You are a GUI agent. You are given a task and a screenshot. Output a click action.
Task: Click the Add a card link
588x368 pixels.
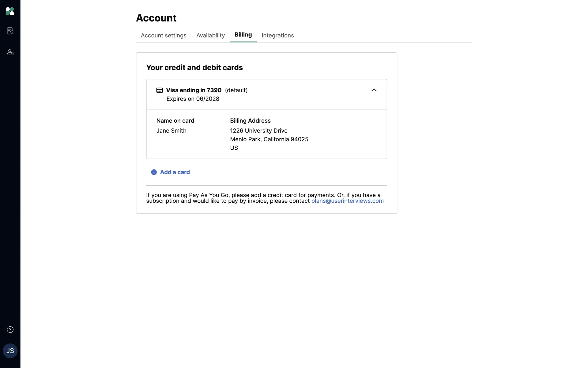point(175,172)
